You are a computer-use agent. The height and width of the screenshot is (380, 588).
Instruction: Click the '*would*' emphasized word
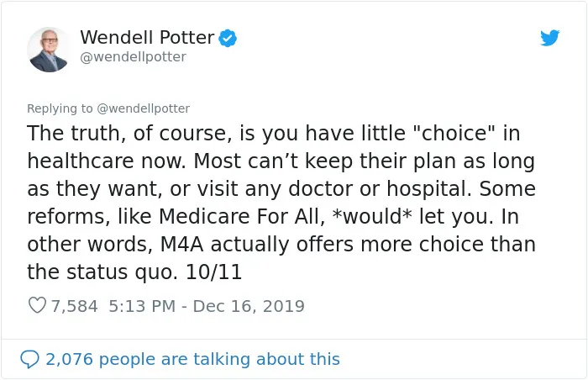(372, 216)
